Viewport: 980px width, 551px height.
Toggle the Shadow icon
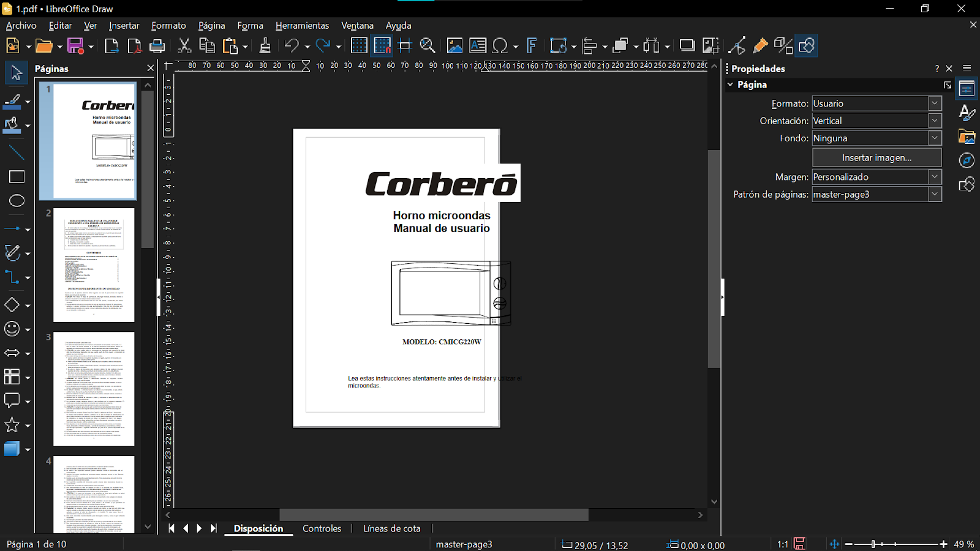click(x=687, y=46)
